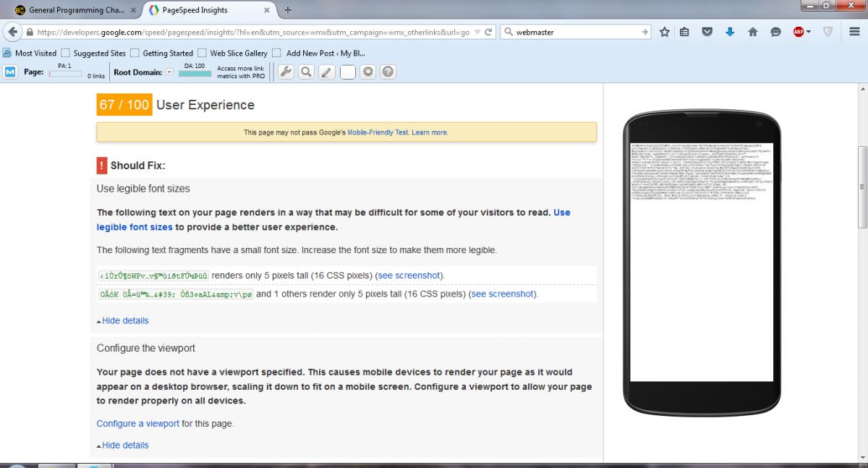The image size is (868, 468).
Task: Open the bookmarks list clipboard icon
Action: 684,33
